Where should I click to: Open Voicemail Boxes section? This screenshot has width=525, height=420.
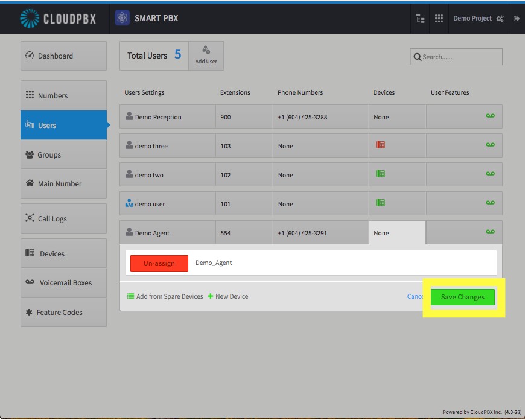click(x=63, y=282)
